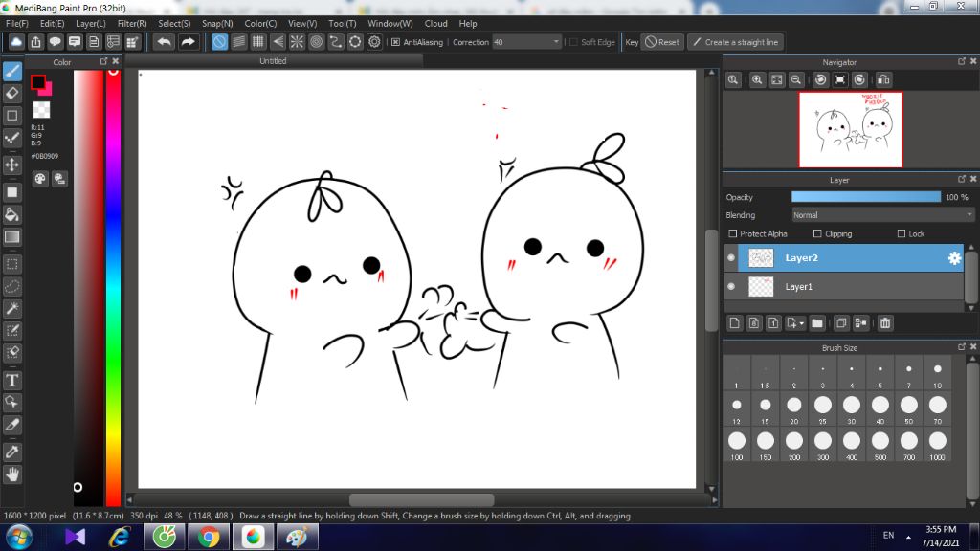This screenshot has height=551, width=980.
Task: Open the Edit menu
Action: [x=52, y=24]
